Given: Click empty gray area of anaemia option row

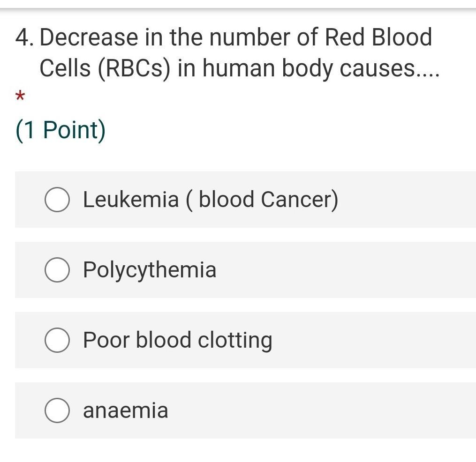Looking at the screenshot, I should 328,410.
